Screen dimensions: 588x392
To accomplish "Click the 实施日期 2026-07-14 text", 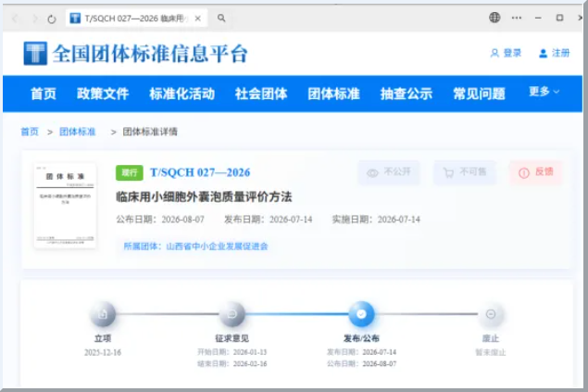I will pos(376,220).
